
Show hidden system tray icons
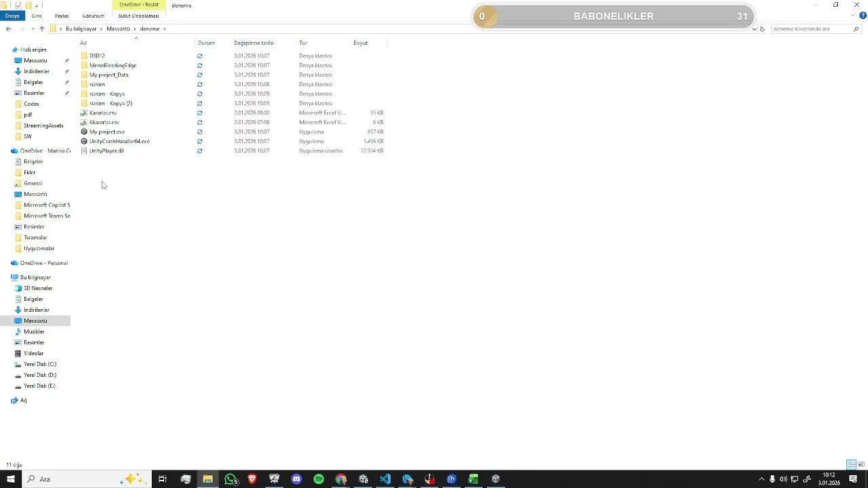pyautogui.click(x=761, y=479)
